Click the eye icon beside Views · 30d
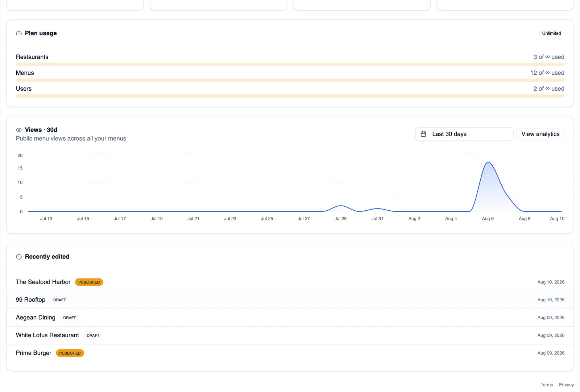This screenshot has width=580, height=392. (x=19, y=130)
